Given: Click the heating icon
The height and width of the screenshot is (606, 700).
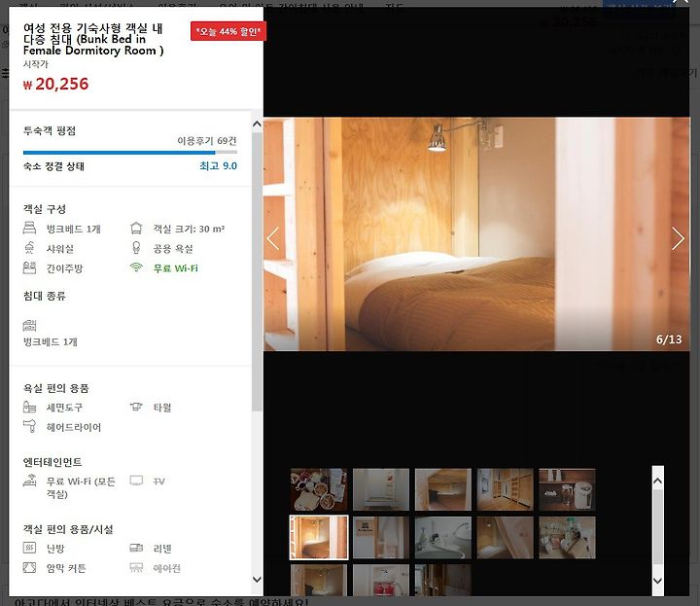Looking at the screenshot, I should pos(29,548).
